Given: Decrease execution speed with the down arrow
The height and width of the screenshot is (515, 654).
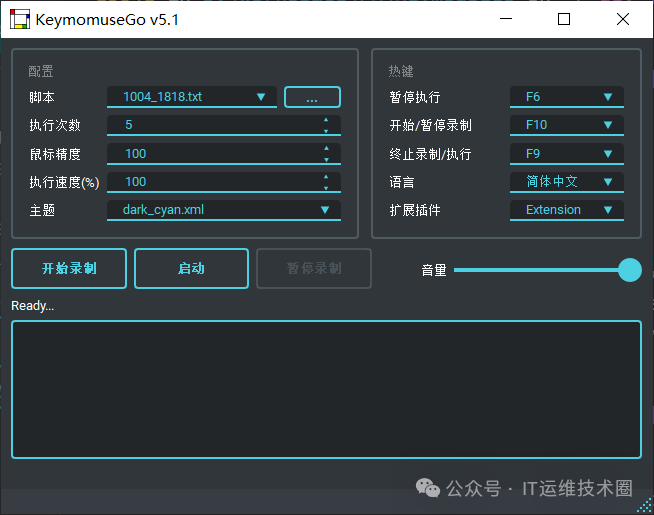Looking at the screenshot, I should (x=326, y=188).
